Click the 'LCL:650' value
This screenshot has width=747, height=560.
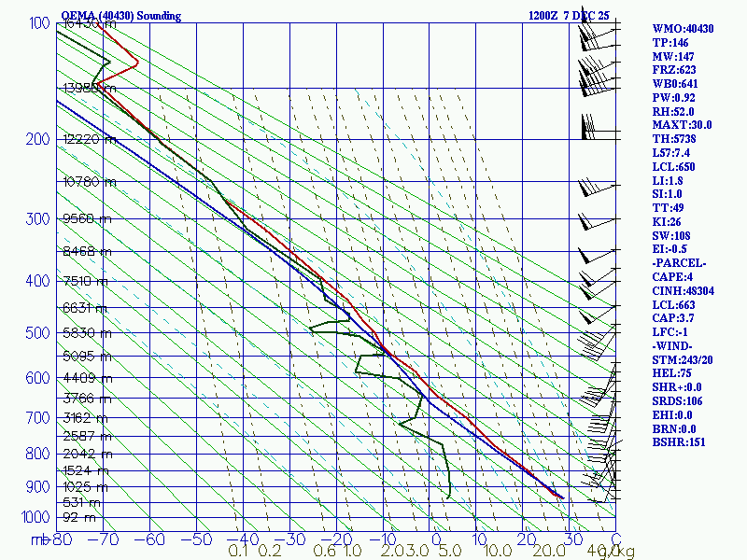(673, 167)
